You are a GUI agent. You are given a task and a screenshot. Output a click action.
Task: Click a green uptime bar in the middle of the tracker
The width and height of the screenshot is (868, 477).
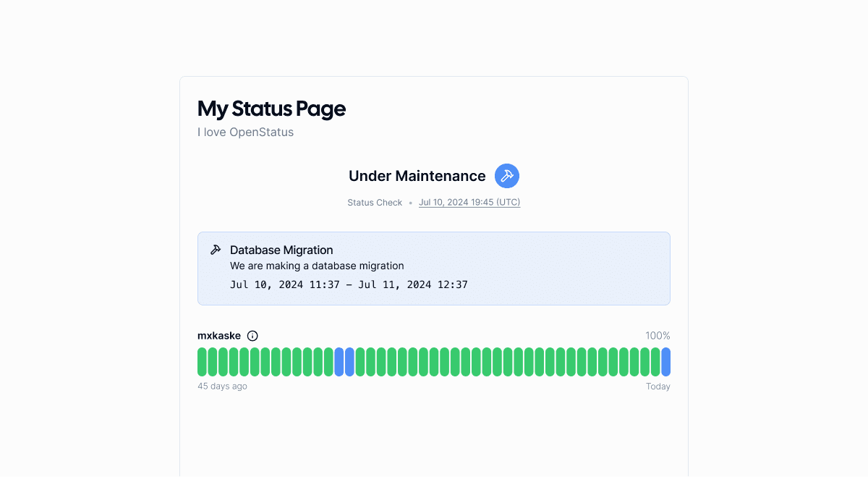pos(434,361)
